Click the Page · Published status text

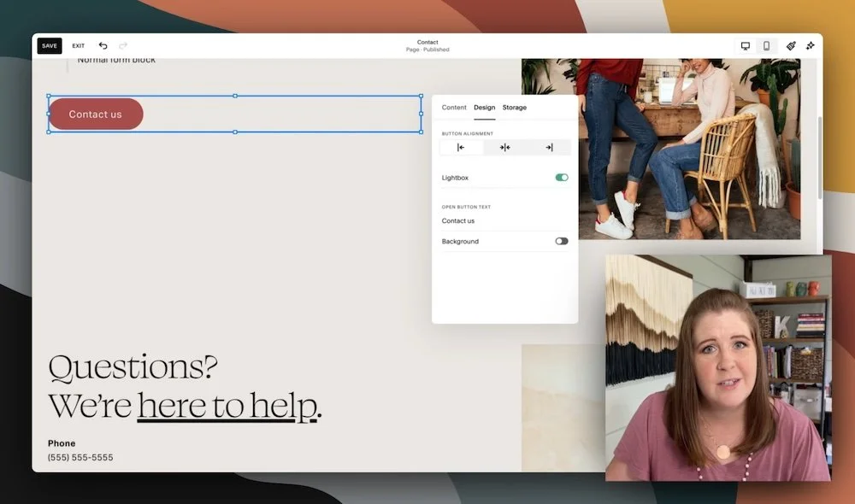427,50
